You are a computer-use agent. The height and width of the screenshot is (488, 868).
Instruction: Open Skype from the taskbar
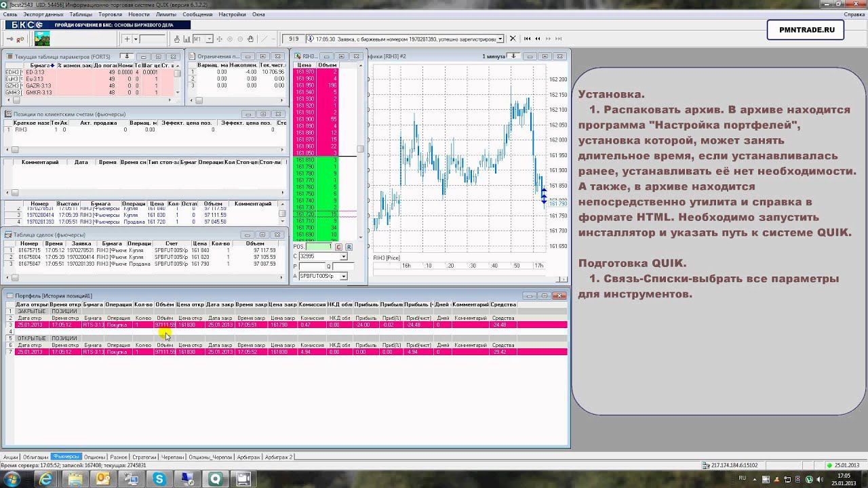tap(159, 479)
